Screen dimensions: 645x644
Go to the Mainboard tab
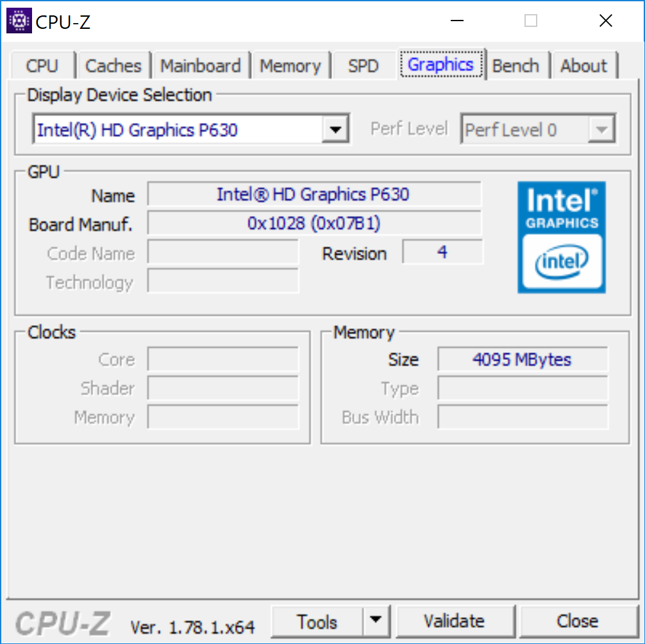tap(200, 66)
